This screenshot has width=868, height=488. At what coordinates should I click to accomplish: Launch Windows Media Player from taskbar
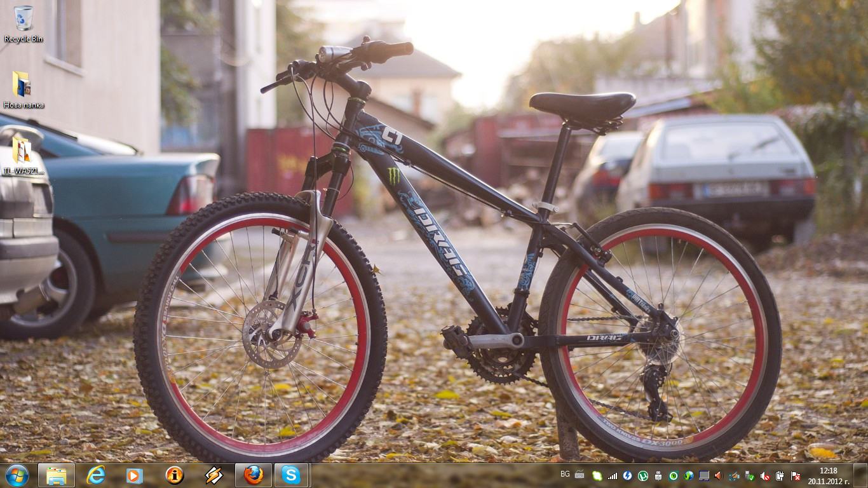135,475
